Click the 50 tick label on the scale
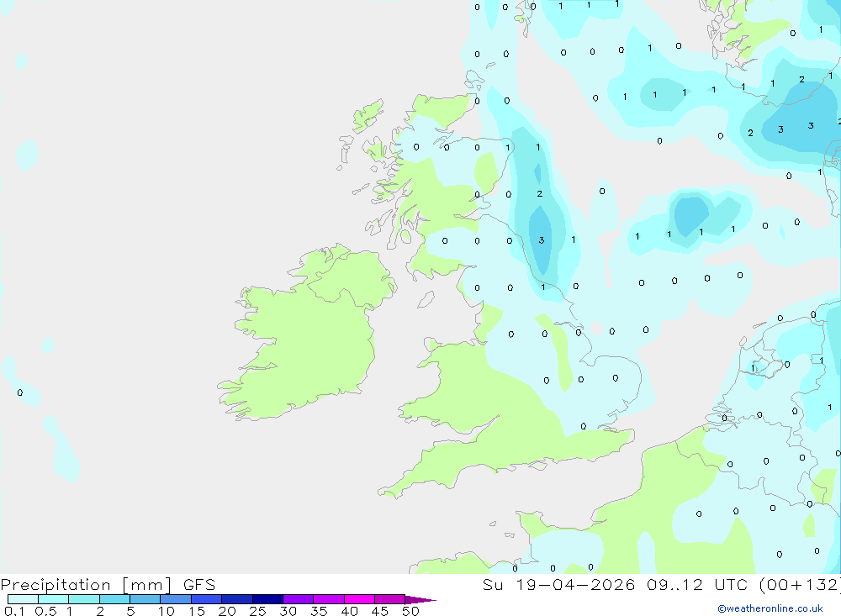Screen dimensions: 841x616 [x=410, y=611]
